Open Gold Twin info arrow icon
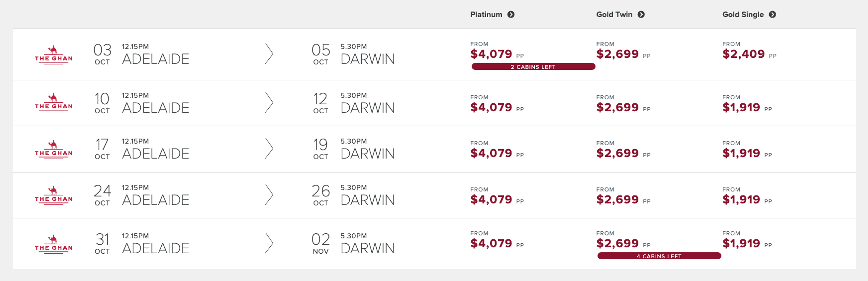 (x=641, y=14)
